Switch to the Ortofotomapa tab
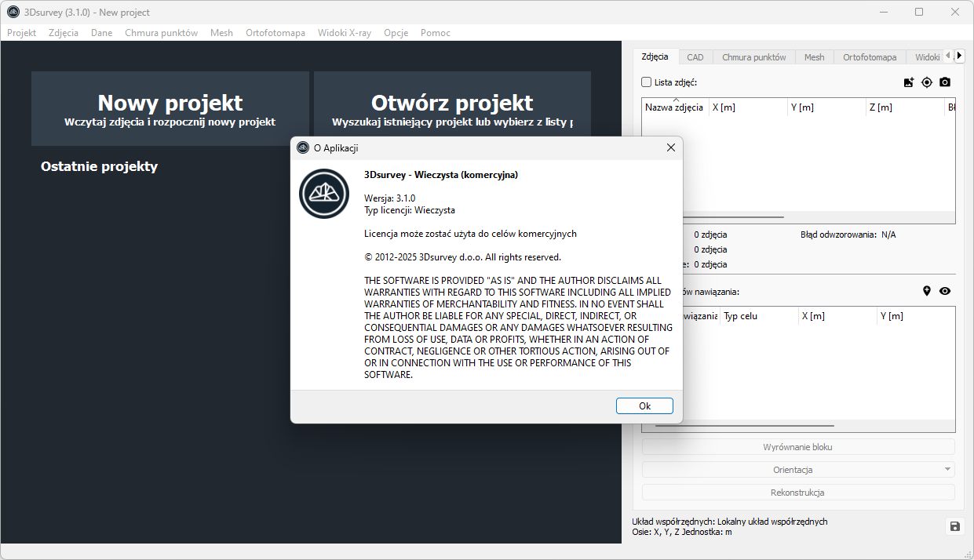The width and height of the screenshot is (974, 560). (870, 57)
